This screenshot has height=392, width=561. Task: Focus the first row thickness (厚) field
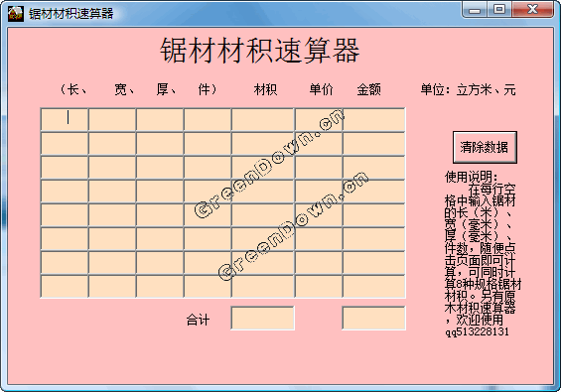coord(160,119)
